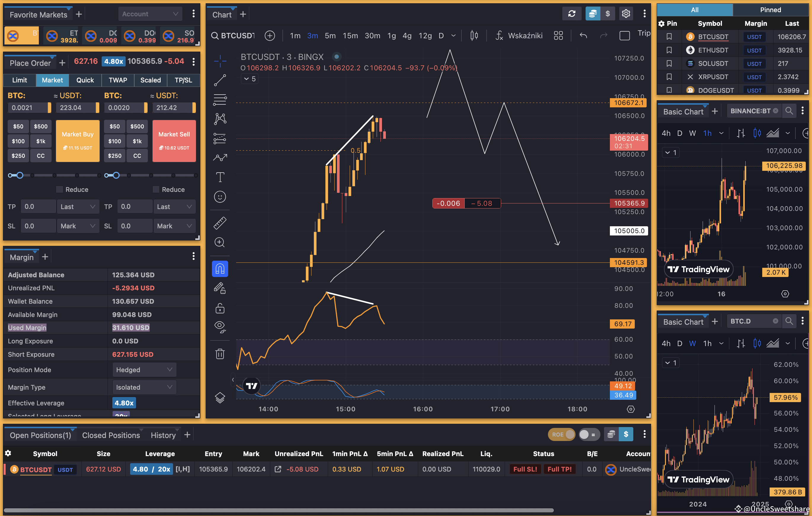Screen dimensions: 812x516
Task: Trigger Full TP! on BTCUSDT position
Action: 560,469
